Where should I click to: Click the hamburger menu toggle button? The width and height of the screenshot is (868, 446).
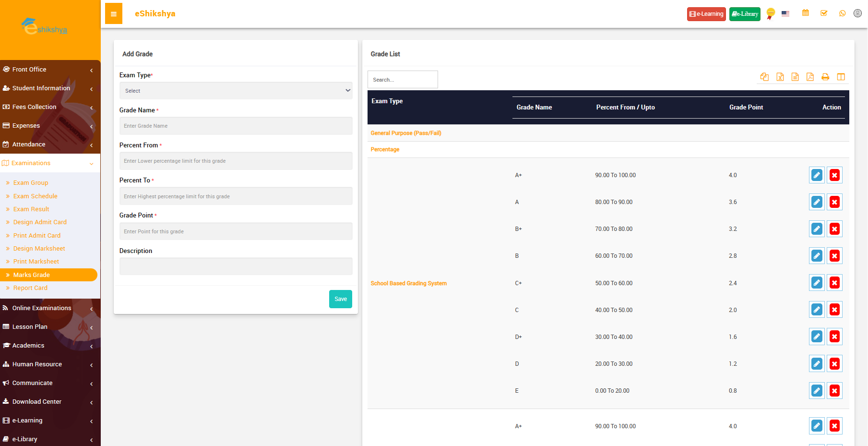[114, 14]
